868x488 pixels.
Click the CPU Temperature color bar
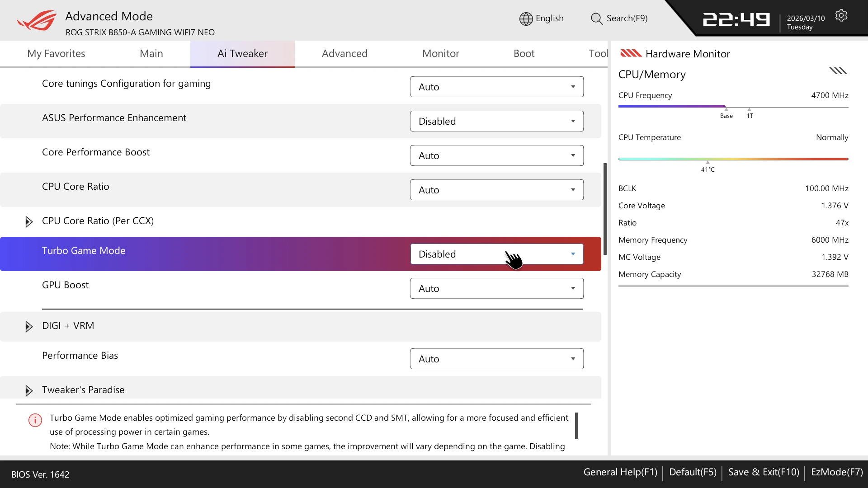tap(733, 159)
